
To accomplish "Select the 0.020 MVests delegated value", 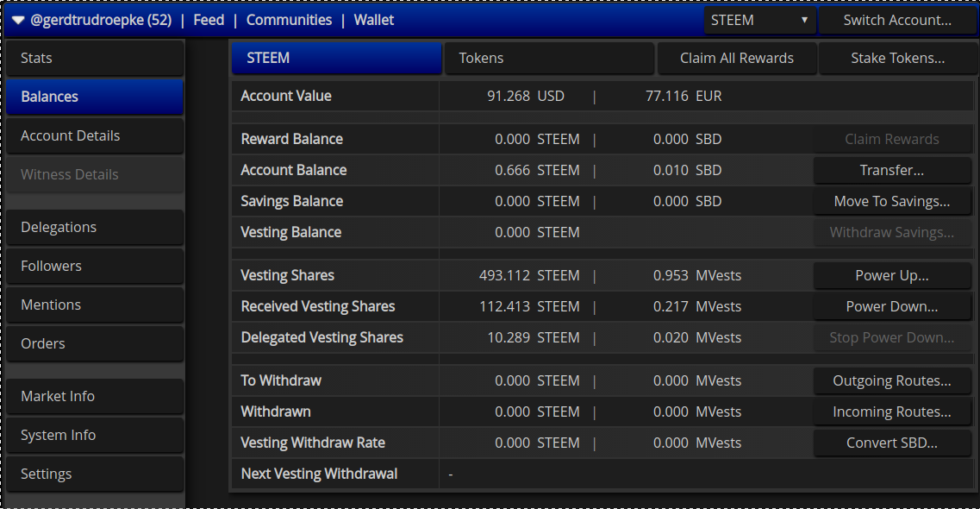I will pos(697,337).
